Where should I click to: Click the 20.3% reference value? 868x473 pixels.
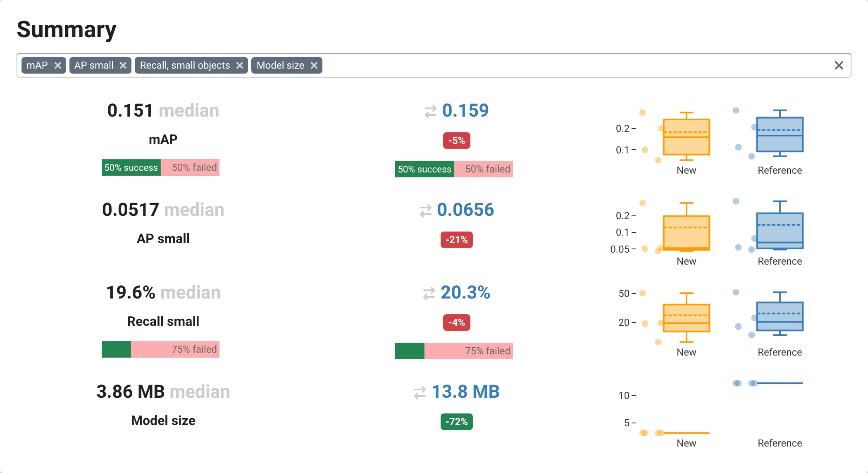click(x=465, y=293)
